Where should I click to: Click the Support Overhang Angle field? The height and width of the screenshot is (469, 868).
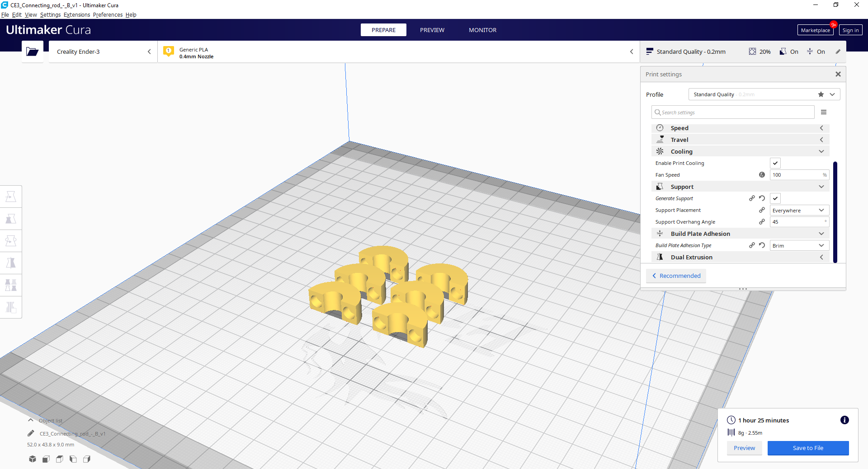799,222
